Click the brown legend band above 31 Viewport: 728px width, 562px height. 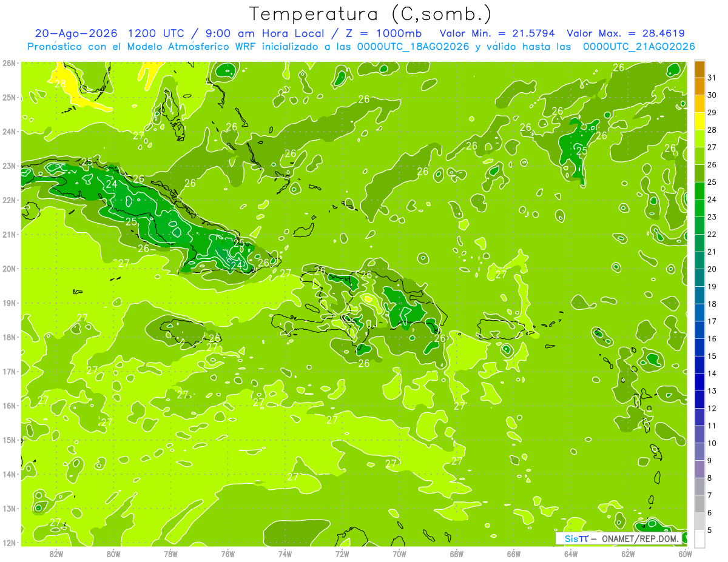coord(699,69)
